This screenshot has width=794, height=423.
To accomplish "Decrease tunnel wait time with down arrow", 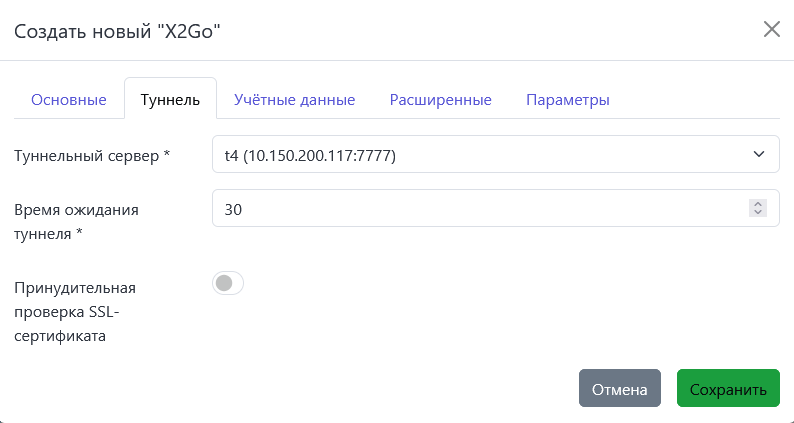I will point(758,213).
